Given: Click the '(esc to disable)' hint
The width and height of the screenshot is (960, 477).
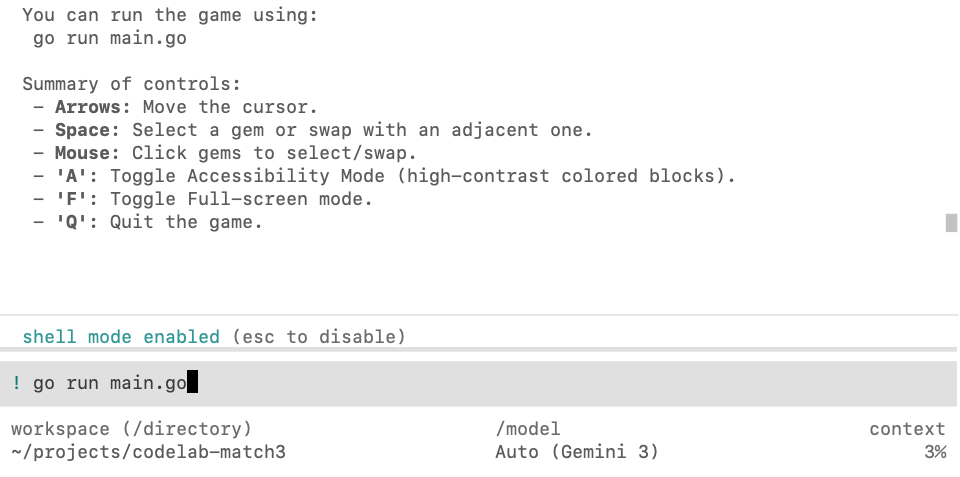Looking at the screenshot, I should (318, 337).
